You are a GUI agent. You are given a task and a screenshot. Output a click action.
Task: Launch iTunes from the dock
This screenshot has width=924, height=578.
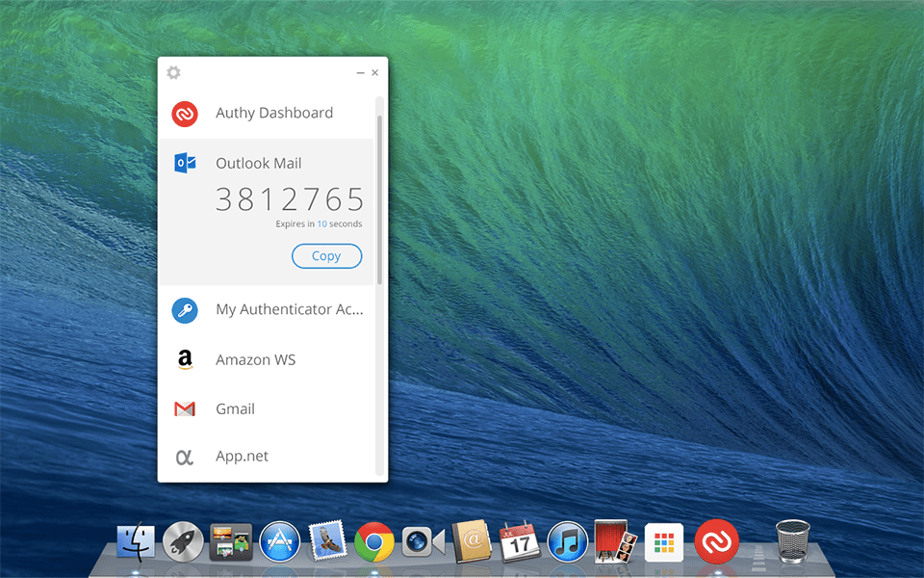point(567,541)
